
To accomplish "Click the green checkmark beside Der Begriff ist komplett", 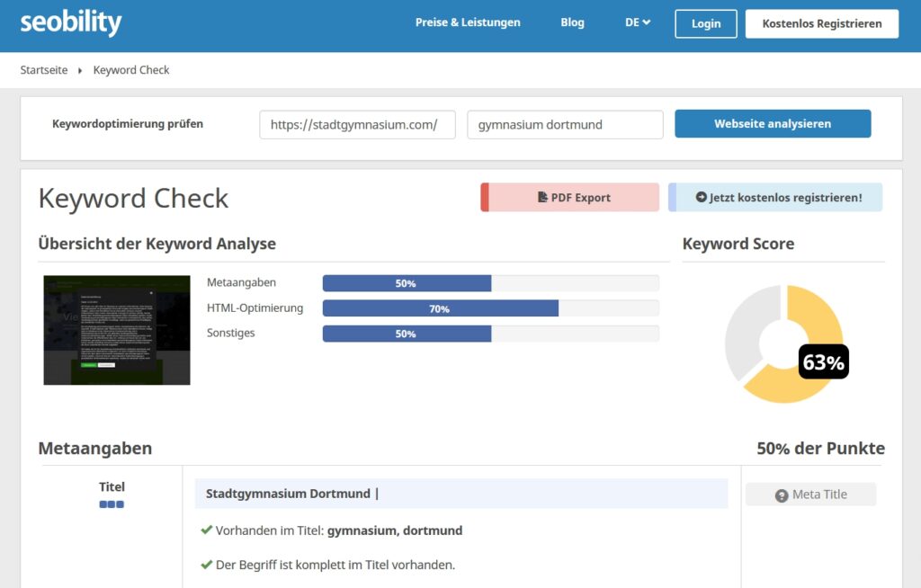I will (x=206, y=565).
